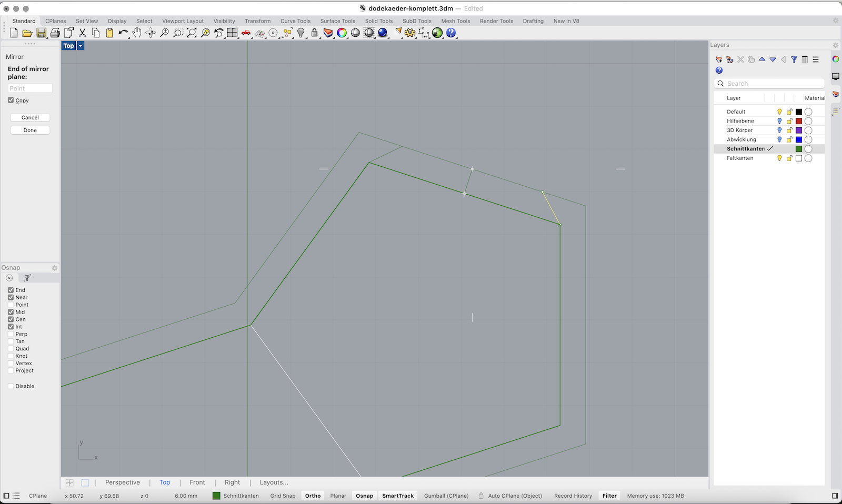Enable the Perp osnap checkbox
This screenshot has width=842, height=504.
[11, 334]
